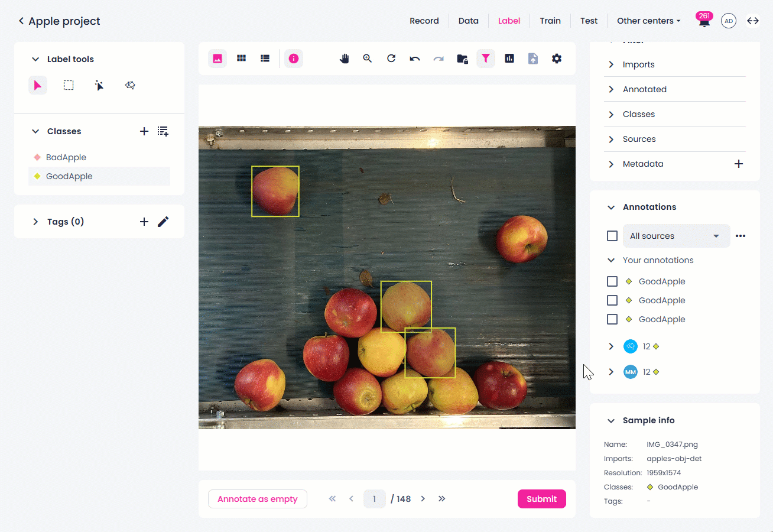This screenshot has height=532, width=773.
Task: Open the label settings gear
Action: 557,59
